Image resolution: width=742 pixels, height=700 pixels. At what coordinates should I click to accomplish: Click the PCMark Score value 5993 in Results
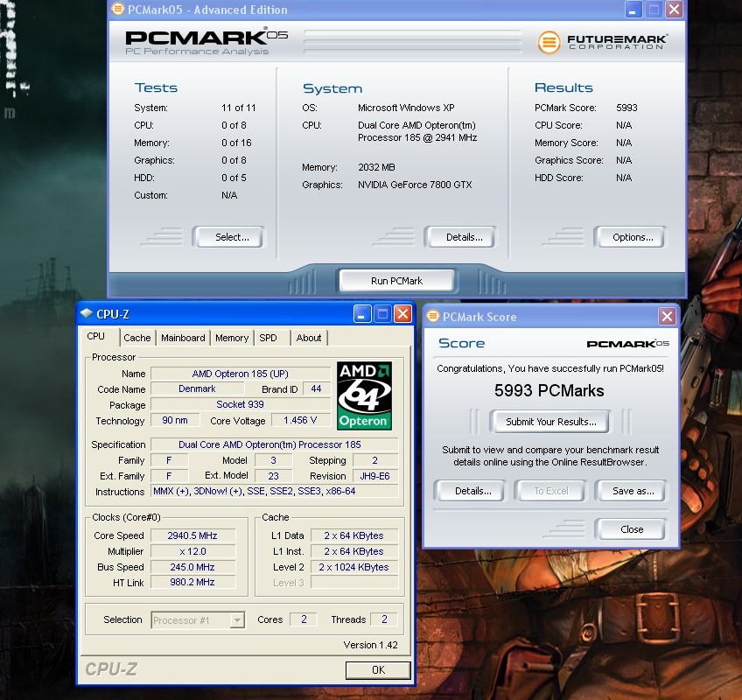click(626, 108)
